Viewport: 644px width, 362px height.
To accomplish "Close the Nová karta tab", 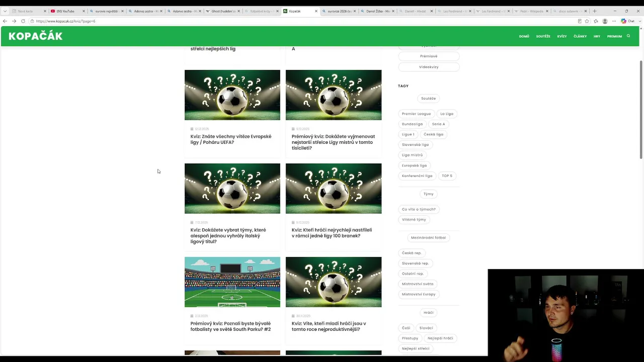I will point(45,11).
